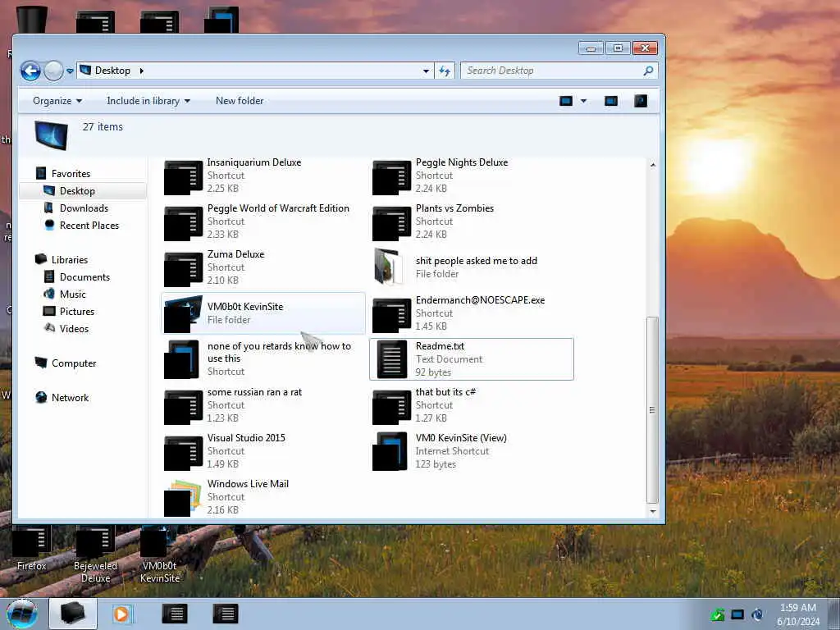The height and width of the screenshot is (630, 840).
Task: Select the Zuma Deluxe shortcut icon
Action: 183,269
